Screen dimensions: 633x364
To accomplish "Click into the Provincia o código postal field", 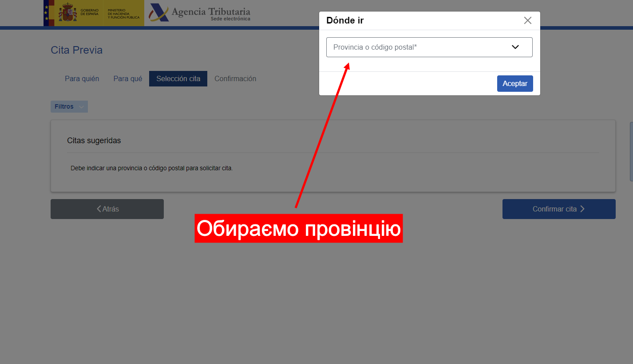I will coord(413,47).
